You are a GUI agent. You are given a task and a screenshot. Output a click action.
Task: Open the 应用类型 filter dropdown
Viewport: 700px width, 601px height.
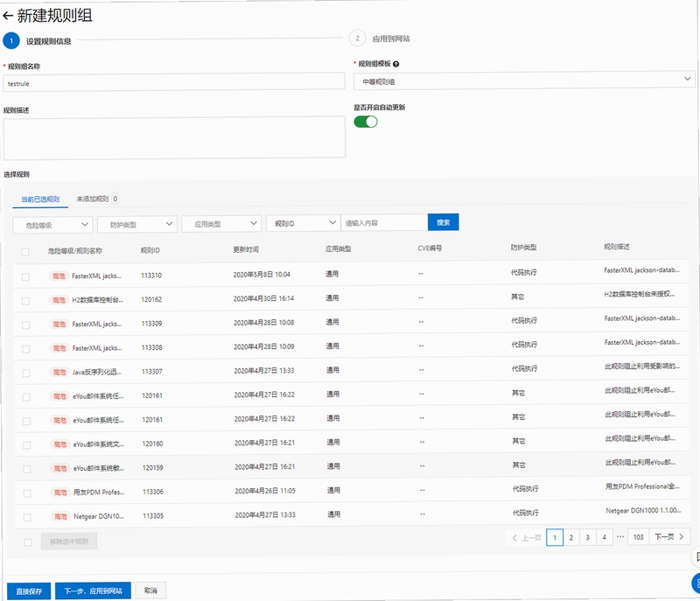221,224
